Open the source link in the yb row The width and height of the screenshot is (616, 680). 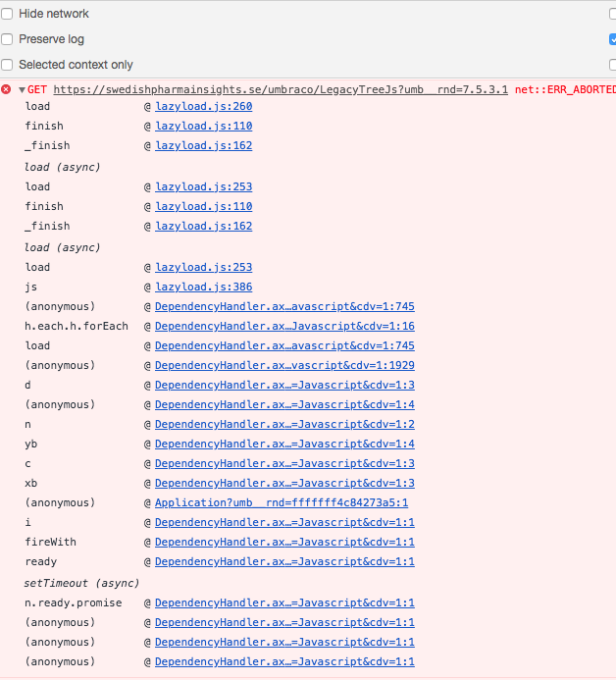pyautogui.click(x=284, y=444)
